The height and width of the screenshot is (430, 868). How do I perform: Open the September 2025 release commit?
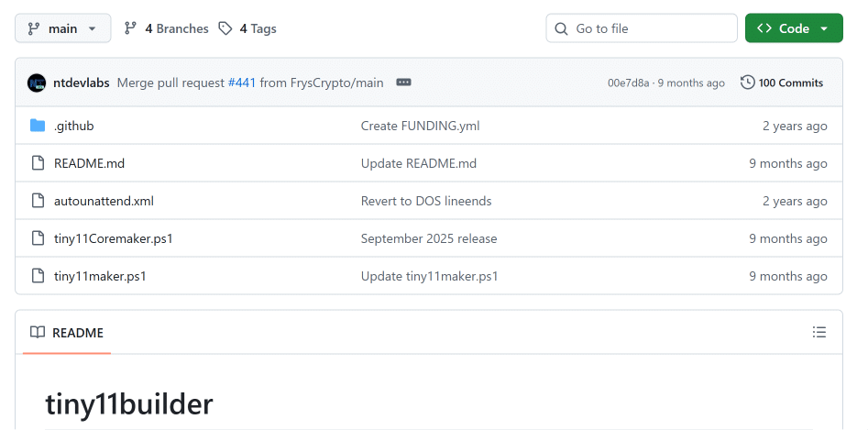(x=429, y=238)
